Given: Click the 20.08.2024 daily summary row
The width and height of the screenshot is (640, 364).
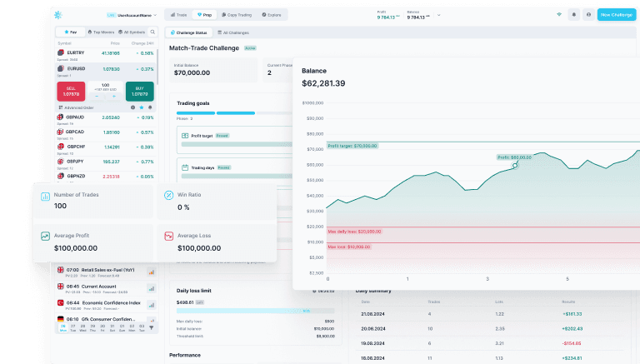Looking at the screenshot, I should tap(491, 328).
